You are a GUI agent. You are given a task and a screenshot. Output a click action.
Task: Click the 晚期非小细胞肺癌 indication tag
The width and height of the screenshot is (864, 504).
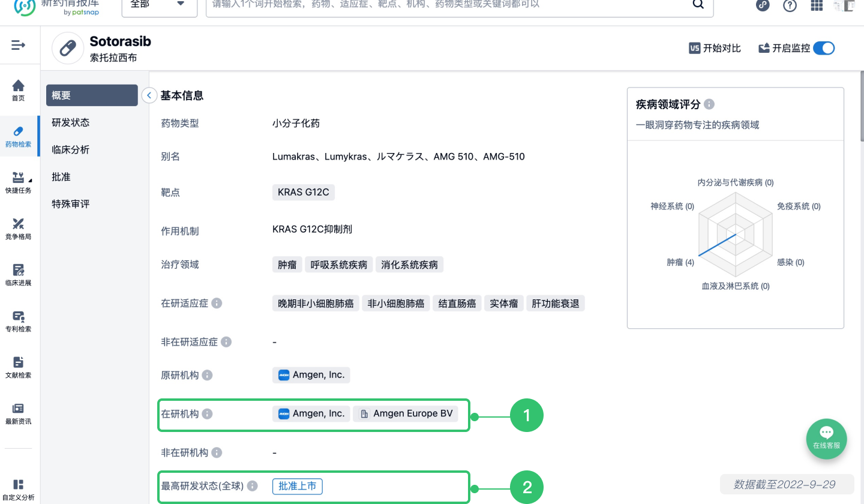point(316,304)
